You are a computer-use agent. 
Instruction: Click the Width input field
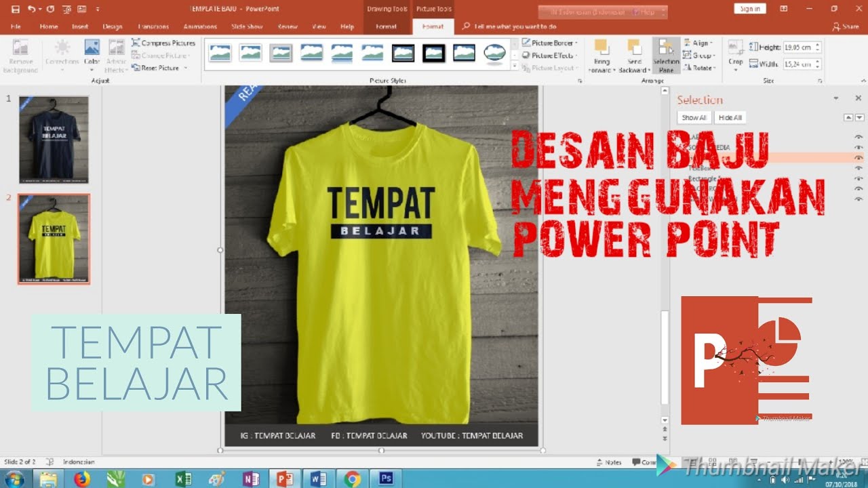[798, 64]
